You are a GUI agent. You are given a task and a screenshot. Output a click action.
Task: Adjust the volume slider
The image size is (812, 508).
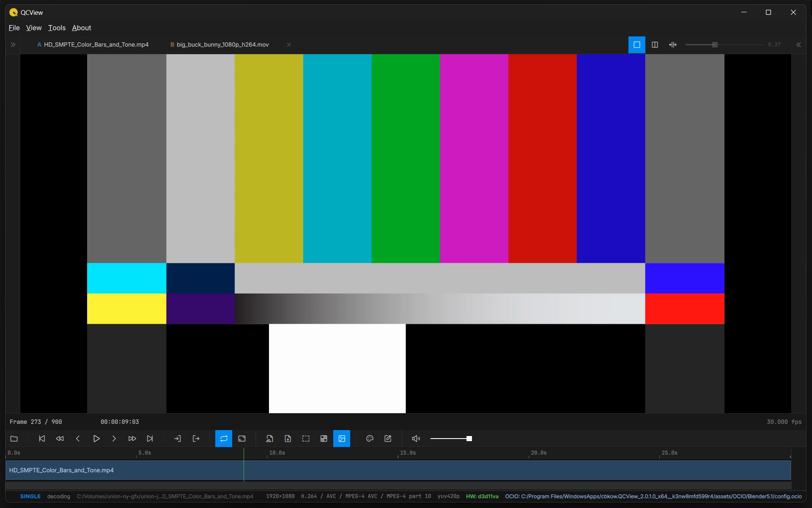coord(451,439)
